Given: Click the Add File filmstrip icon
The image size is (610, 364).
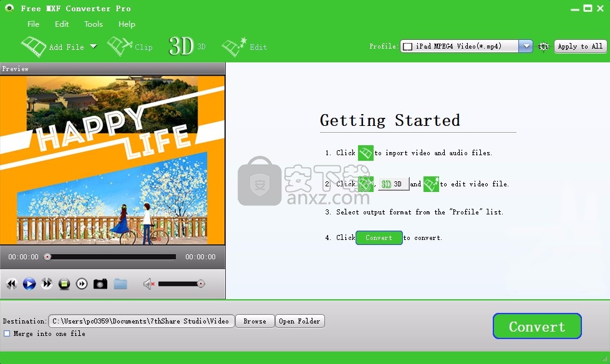Looking at the screenshot, I should (x=34, y=47).
